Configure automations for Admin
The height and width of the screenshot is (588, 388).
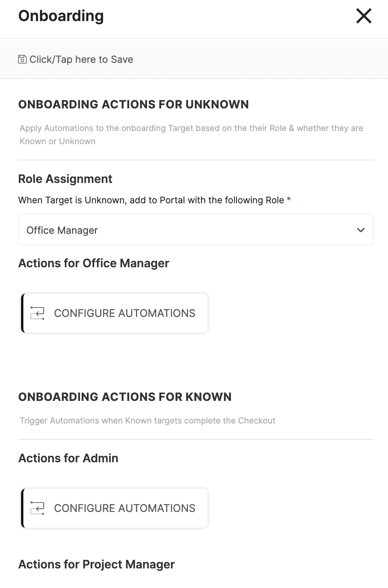point(115,508)
